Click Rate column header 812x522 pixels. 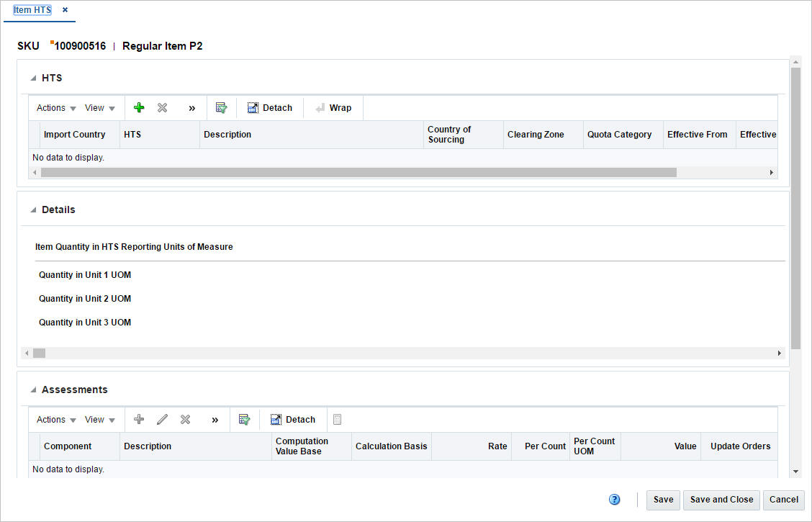[472, 446]
